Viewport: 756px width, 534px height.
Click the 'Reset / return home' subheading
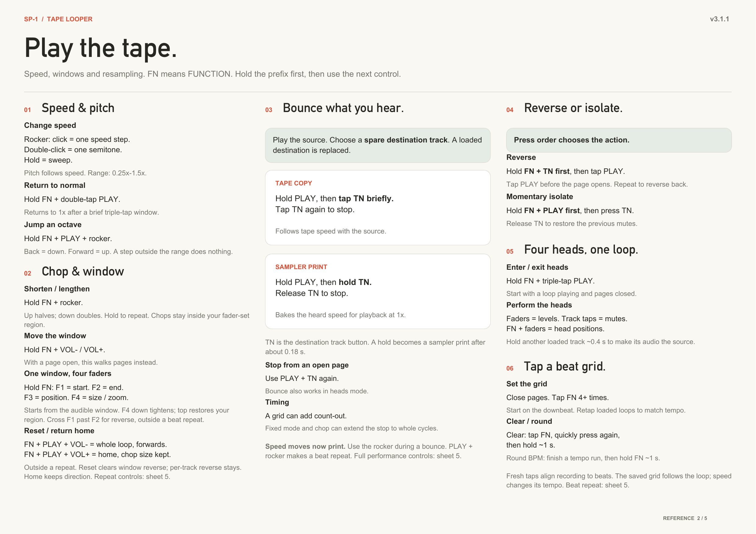(x=59, y=431)
